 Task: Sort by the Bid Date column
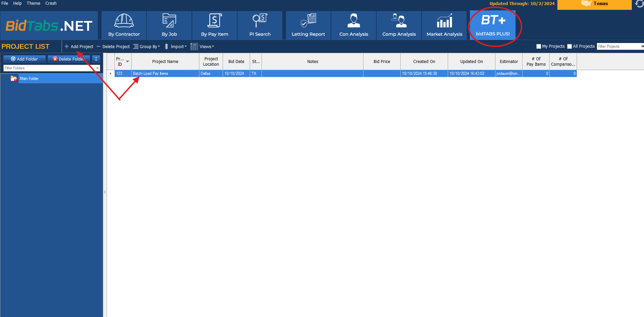point(236,62)
